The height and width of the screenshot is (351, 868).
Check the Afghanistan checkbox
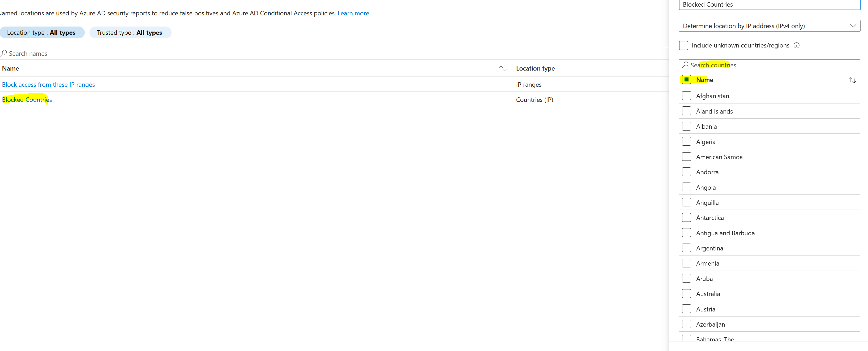686,96
